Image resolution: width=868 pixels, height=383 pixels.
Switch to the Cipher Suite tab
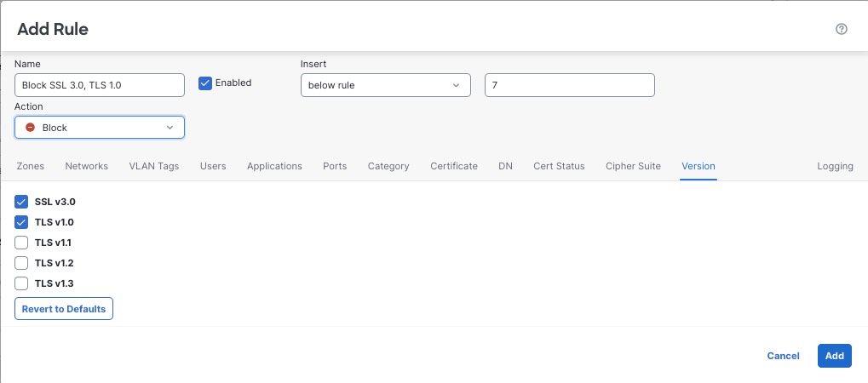(x=633, y=166)
